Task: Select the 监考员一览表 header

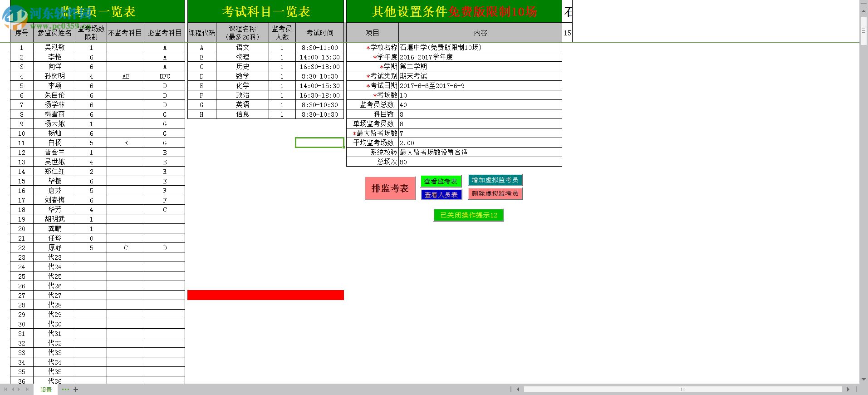Action: [98, 11]
